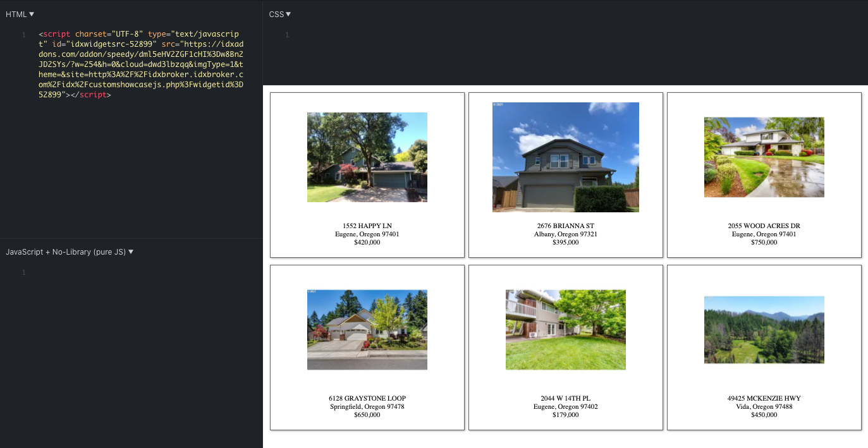868x448 pixels.
Task: Click the $179,000 price text
Action: [565, 415]
